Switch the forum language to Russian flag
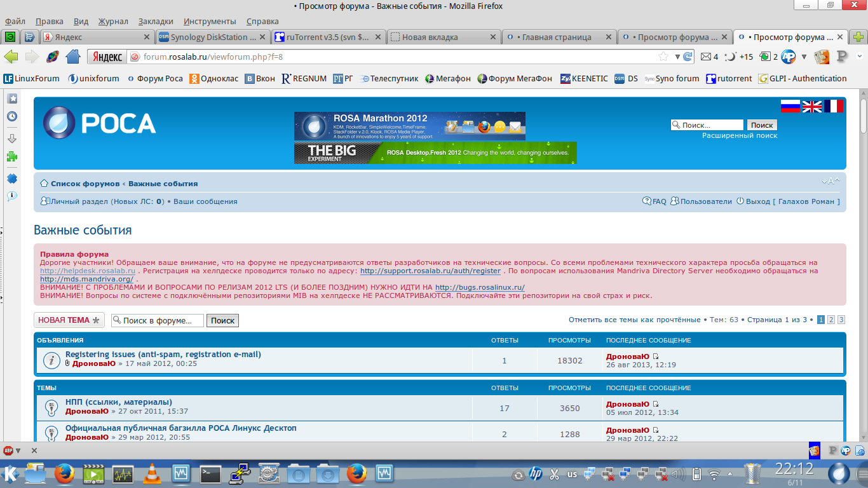 pyautogui.click(x=790, y=106)
